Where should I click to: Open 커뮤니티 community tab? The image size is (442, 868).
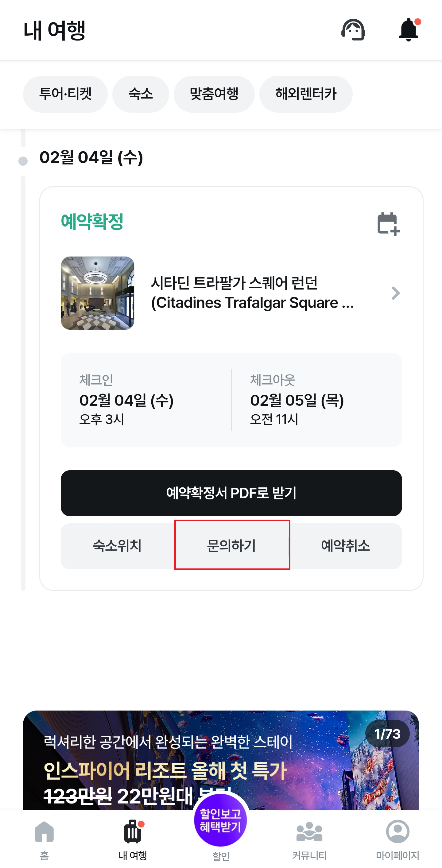(309, 839)
